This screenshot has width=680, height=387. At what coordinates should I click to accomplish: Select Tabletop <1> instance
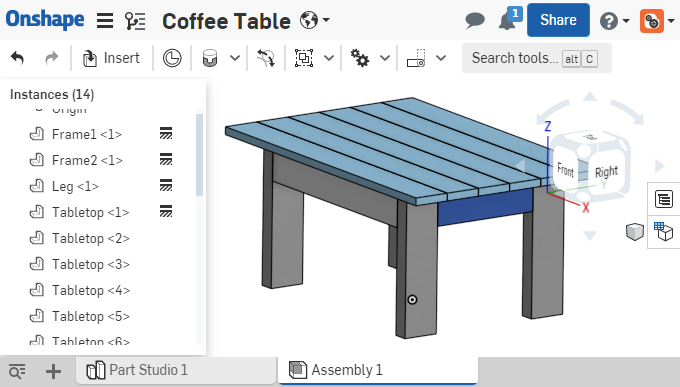point(91,212)
